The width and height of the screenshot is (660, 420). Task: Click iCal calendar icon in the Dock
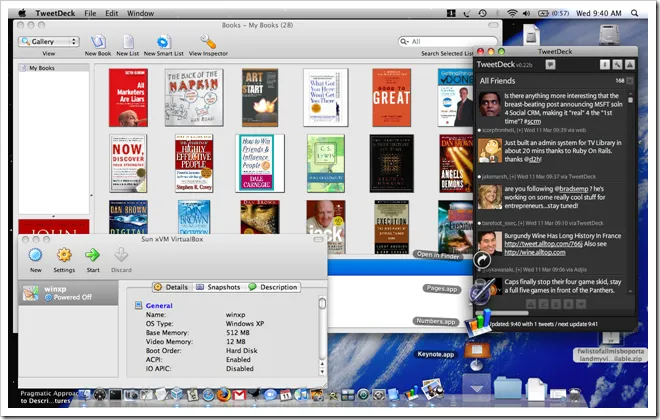tap(286, 395)
